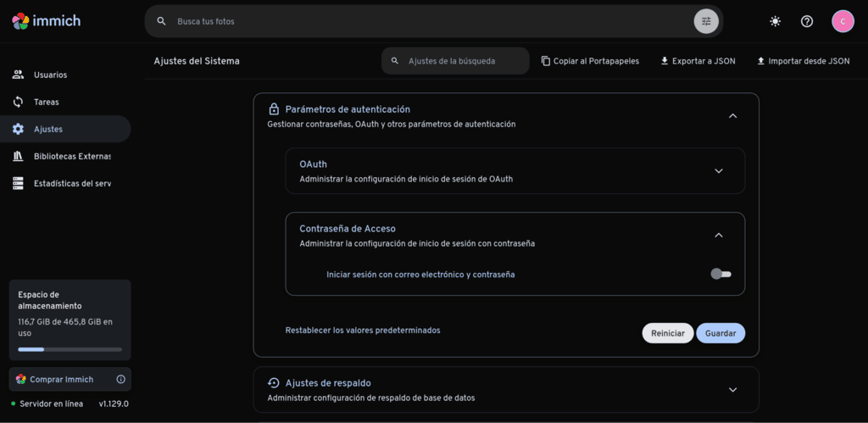This screenshot has height=423, width=868.
Task: Click the search magnifier icon in top bar
Action: pyautogui.click(x=162, y=21)
